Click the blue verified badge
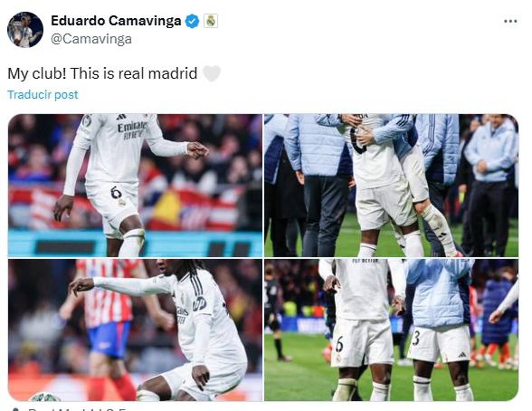 tap(193, 21)
